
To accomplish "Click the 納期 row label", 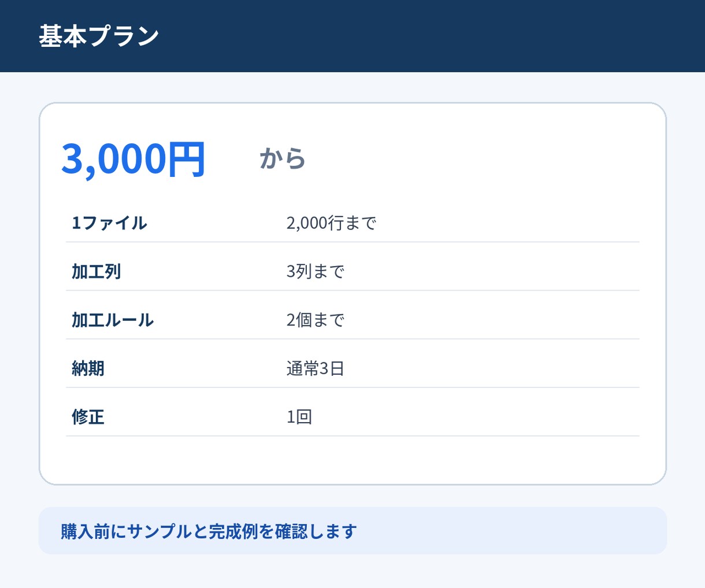I will click(88, 369).
